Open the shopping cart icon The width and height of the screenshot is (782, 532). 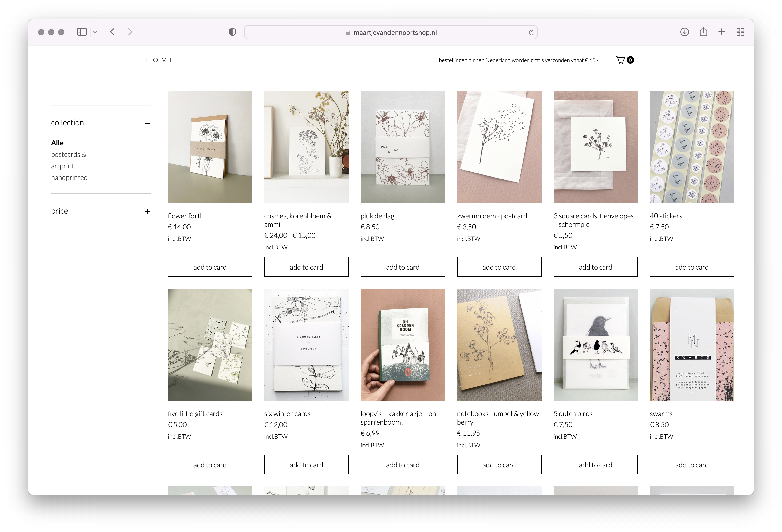tap(620, 60)
